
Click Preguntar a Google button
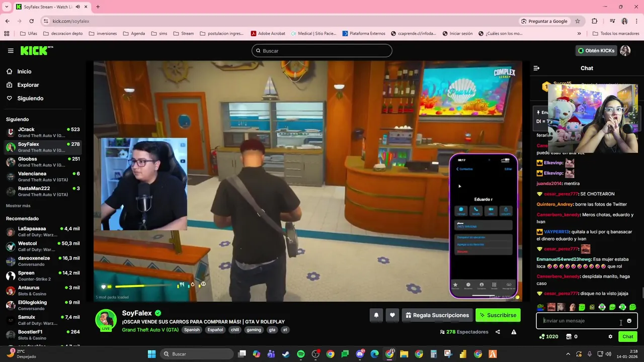544,21
